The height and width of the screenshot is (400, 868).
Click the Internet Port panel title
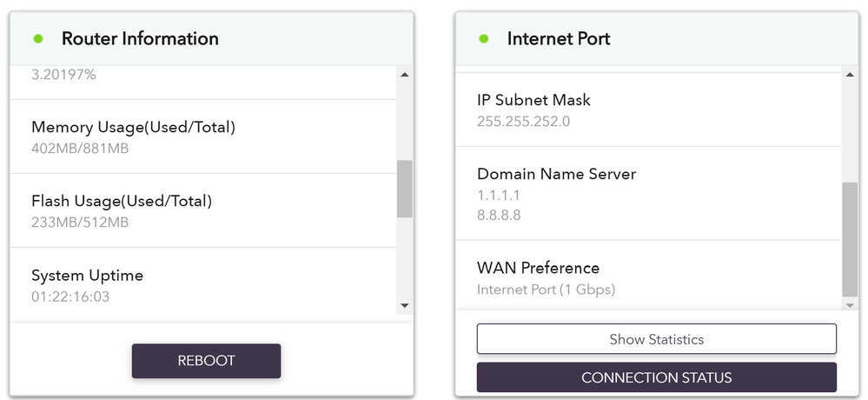point(559,39)
